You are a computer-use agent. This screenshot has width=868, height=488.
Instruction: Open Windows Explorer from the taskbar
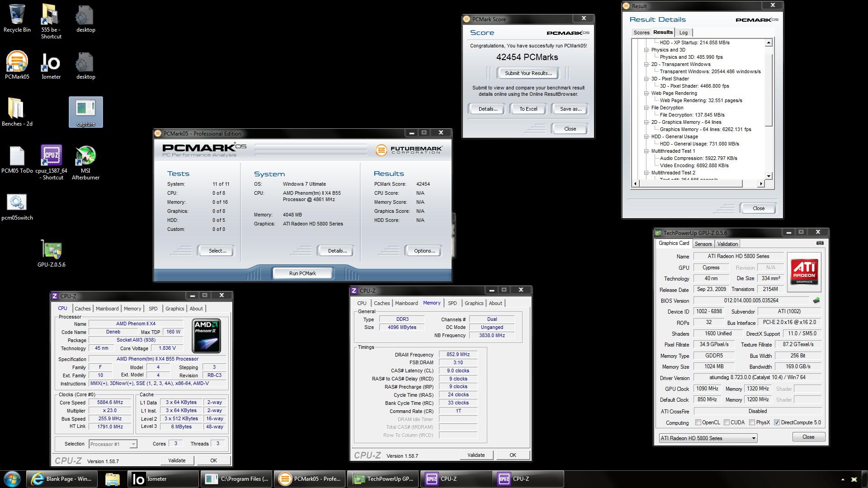tap(113, 479)
